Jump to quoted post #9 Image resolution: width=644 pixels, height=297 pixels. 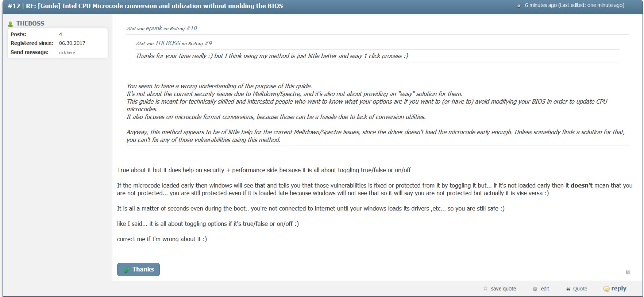tap(208, 43)
